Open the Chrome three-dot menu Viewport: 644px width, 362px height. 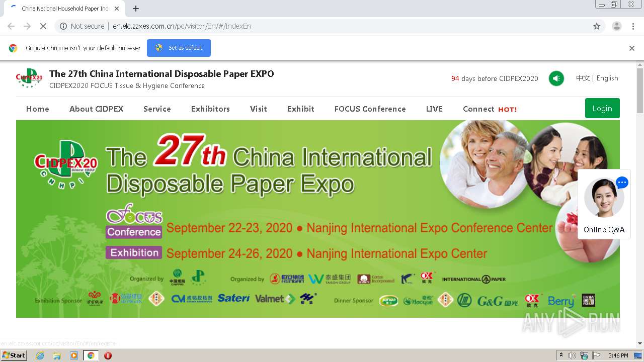pos(632,26)
